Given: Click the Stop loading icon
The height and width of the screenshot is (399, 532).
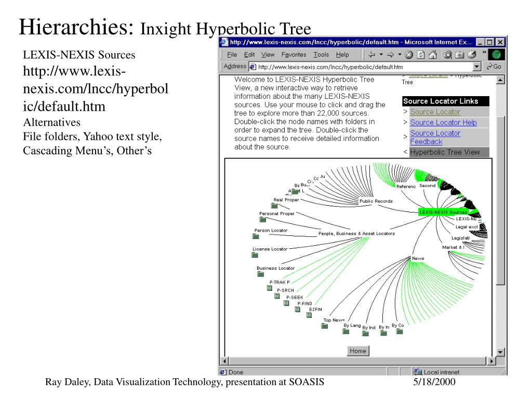Looking at the screenshot, I should coord(409,55).
